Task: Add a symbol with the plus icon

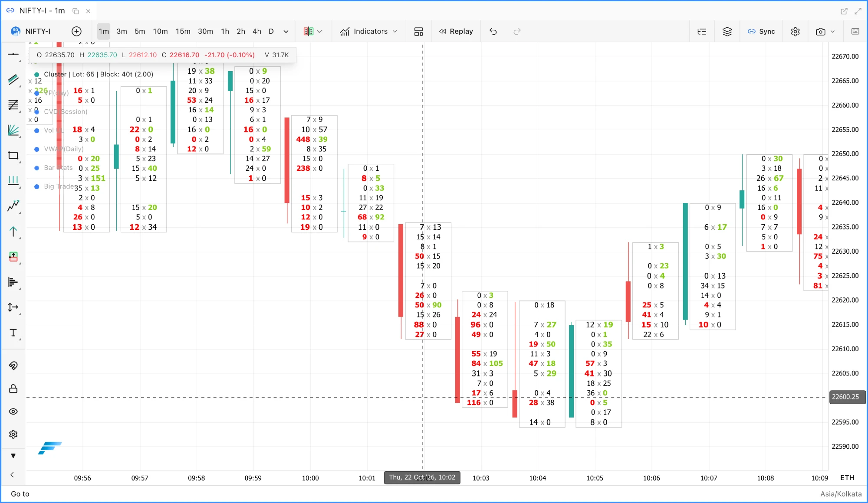Action: [x=76, y=31]
